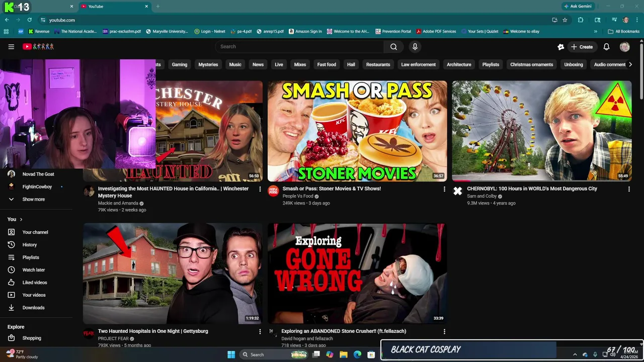Go back in browser history

tap(7, 20)
